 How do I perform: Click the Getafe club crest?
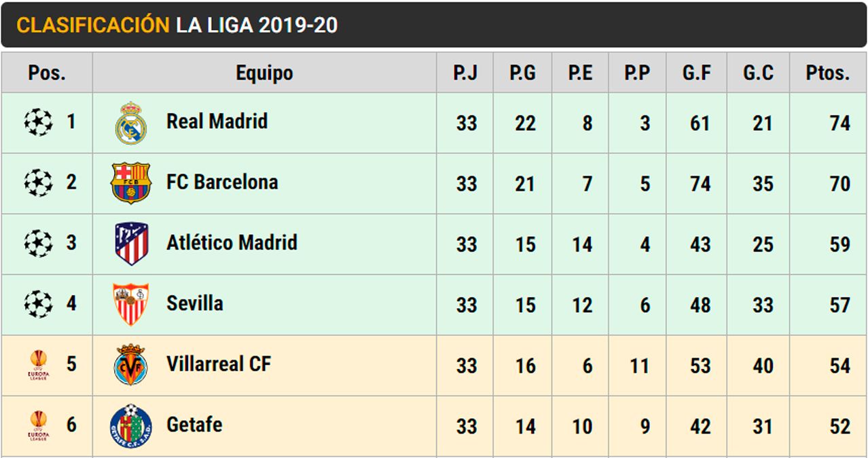coord(130,425)
